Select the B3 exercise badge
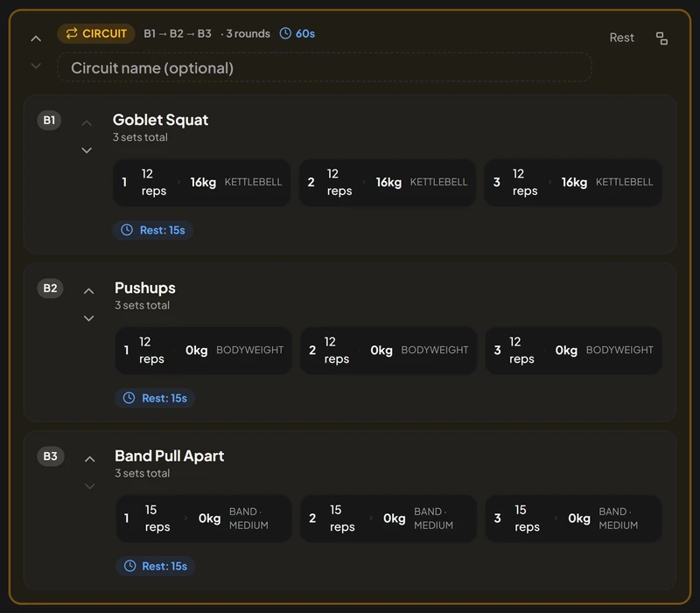The image size is (700, 613). [x=51, y=456]
